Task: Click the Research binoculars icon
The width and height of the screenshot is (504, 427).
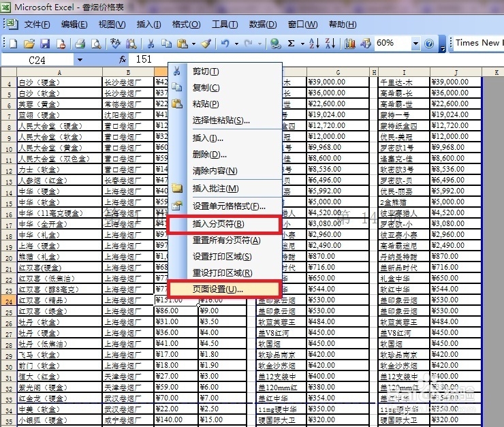Action: point(131,44)
